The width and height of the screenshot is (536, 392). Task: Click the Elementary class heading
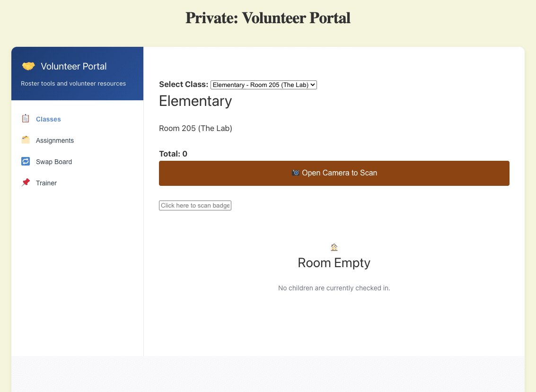[195, 101]
